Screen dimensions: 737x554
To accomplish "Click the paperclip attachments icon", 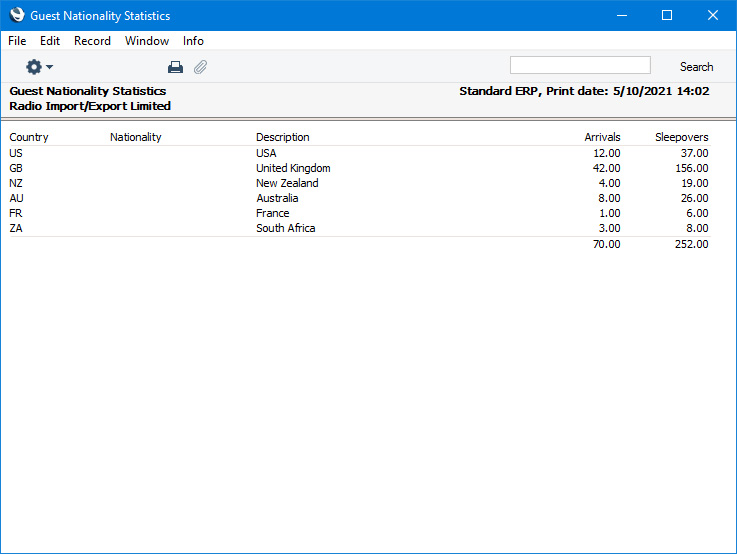I will pyautogui.click(x=201, y=67).
